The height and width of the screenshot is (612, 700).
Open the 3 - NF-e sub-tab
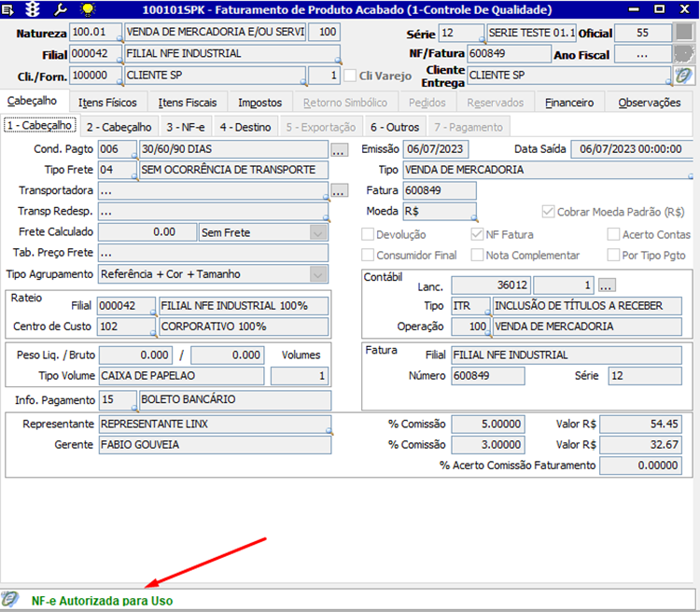[x=186, y=127]
